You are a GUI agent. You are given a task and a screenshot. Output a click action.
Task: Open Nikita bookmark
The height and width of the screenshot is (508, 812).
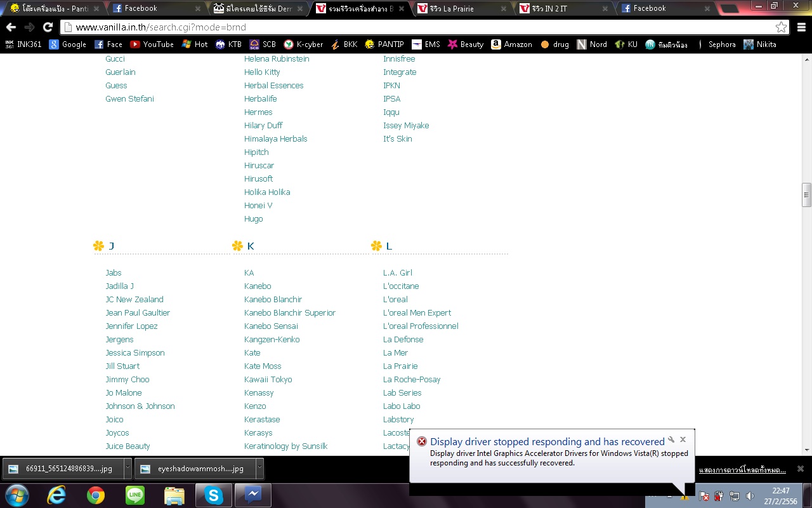coord(760,44)
